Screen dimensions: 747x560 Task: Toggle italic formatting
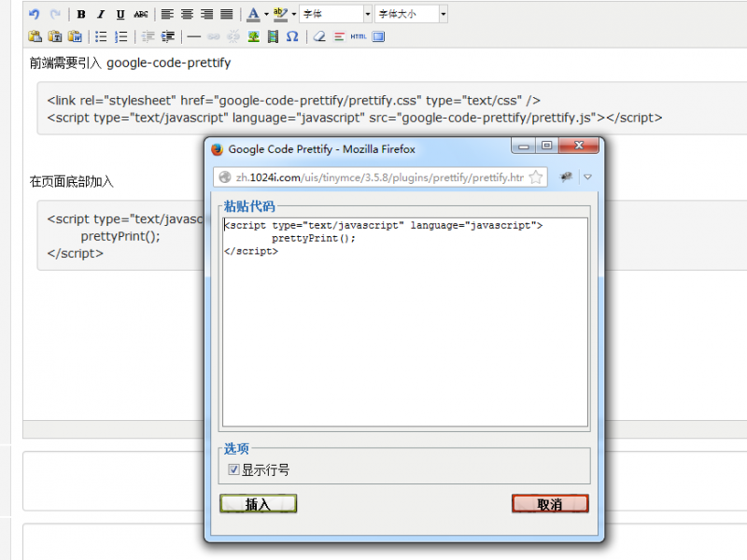[x=101, y=14]
